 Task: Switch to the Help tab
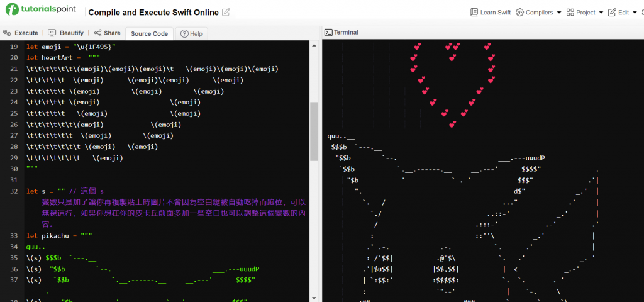[191, 34]
